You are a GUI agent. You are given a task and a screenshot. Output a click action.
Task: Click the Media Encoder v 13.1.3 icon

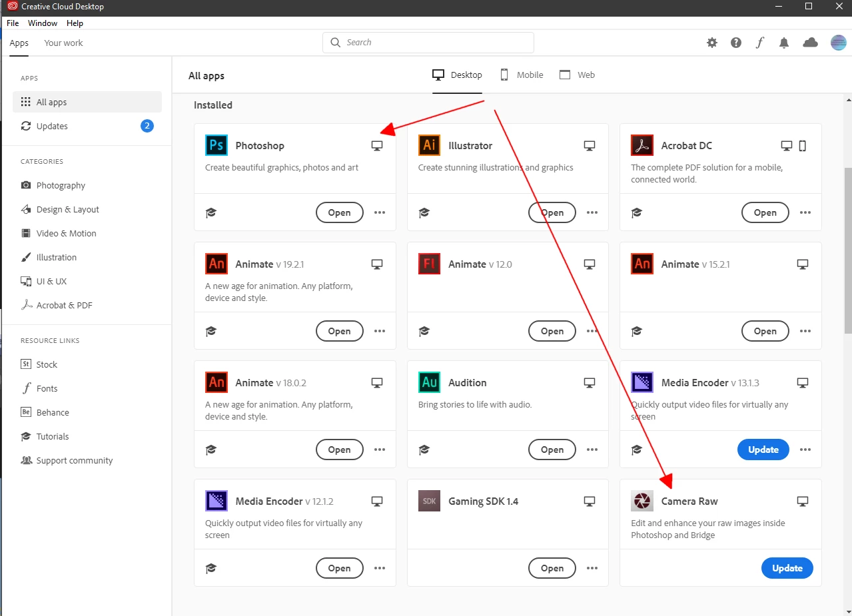(642, 382)
